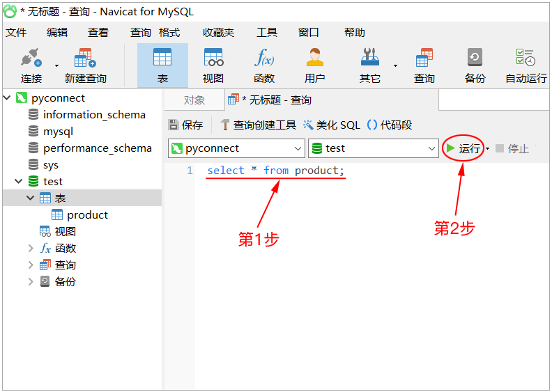This screenshot has width=552, height=392.
Task: Click line number 1 in editor gutter
Action: click(190, 171)
